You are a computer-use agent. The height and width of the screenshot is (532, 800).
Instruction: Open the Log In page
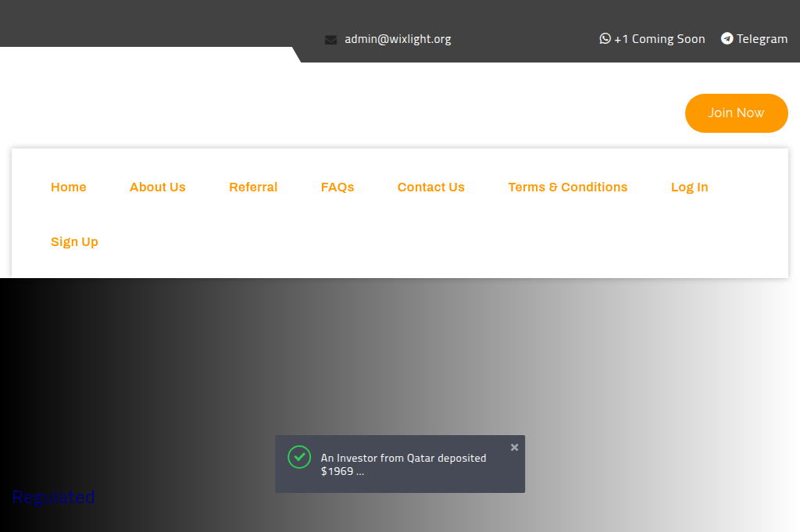689,187
